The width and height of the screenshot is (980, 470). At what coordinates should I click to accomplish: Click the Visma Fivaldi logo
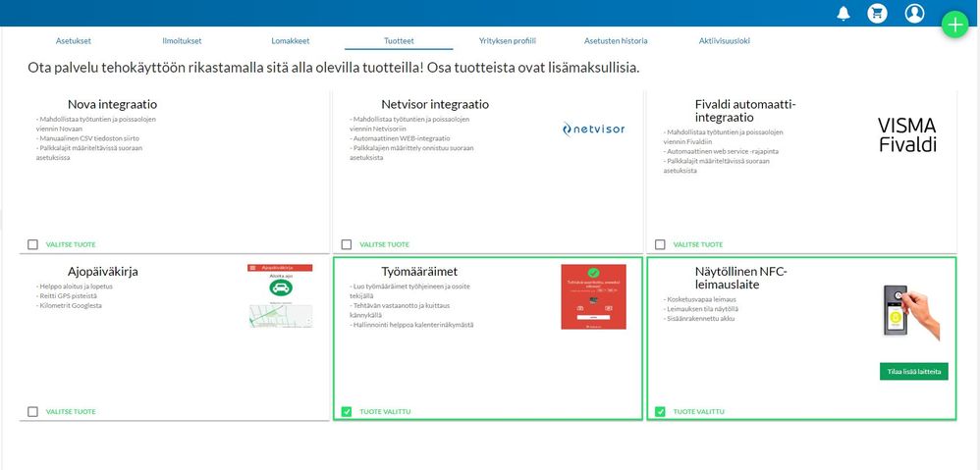click(x=907, y=134)
